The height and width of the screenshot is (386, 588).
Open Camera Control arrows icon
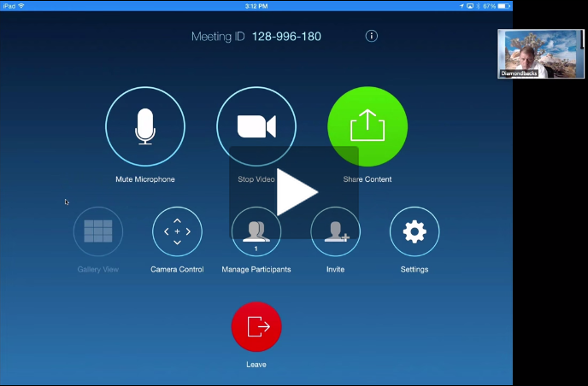pyautogui.click(x=177, y=231)
